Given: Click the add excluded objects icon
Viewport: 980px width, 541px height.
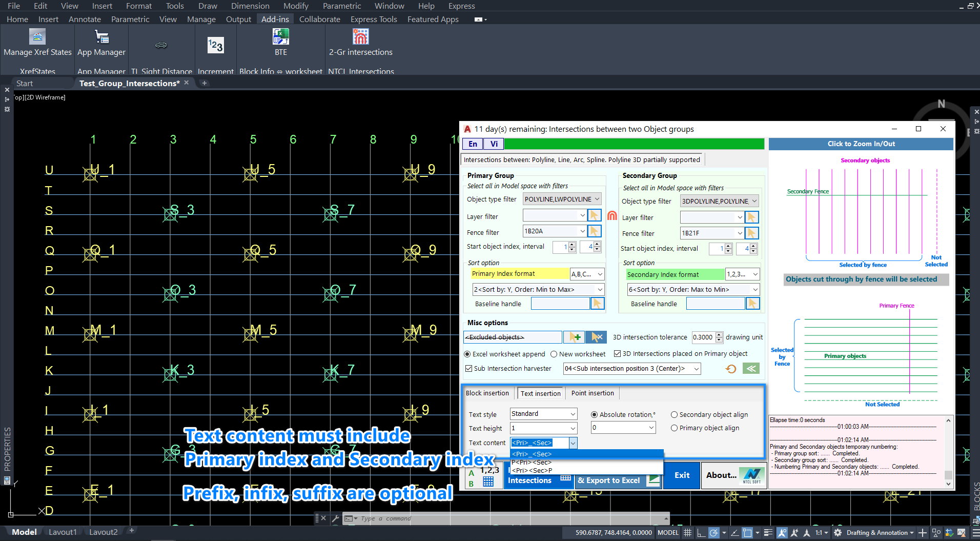Looking at the screenshot, I should (x=574, y=337).
